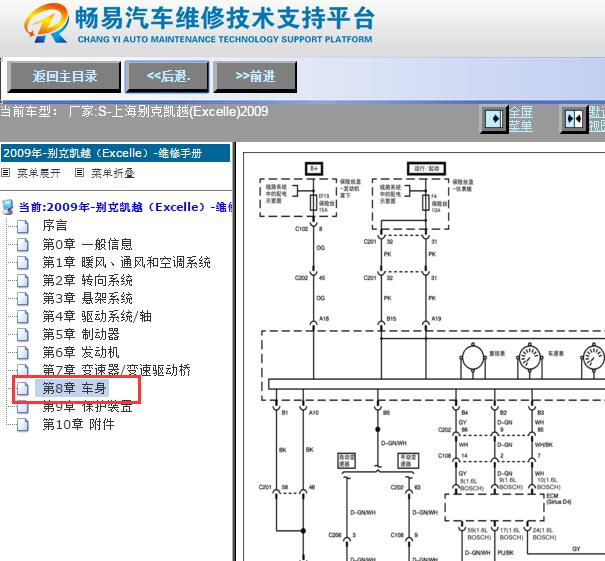
Task: Open the 全屏菜单 link
Action: (x=521, y=119)
